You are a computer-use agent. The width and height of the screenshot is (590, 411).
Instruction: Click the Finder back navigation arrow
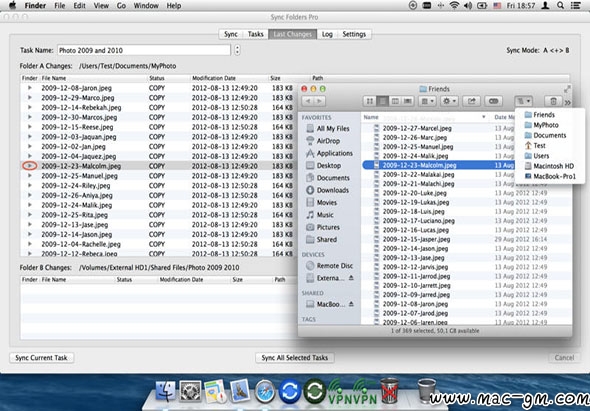pyautogui.click(x=308, y=101)
